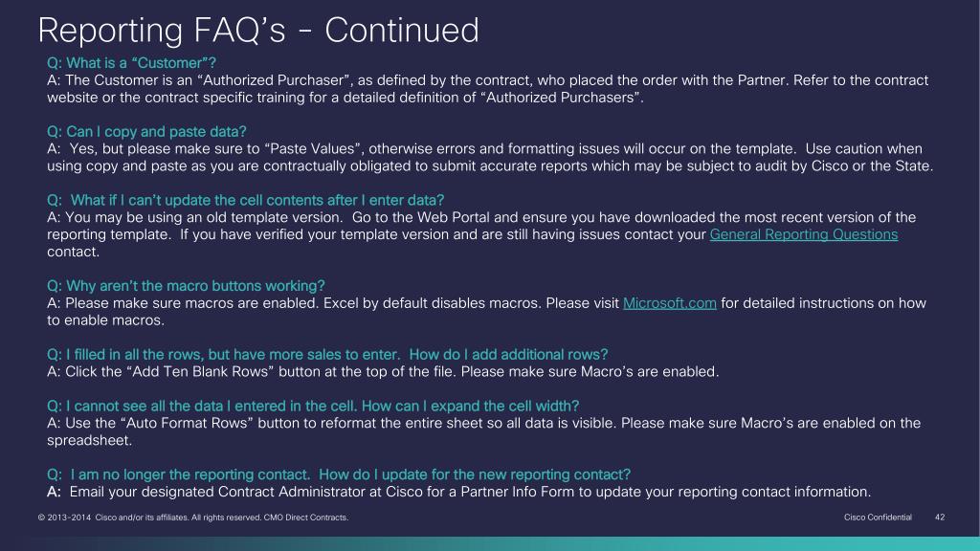Select the question What is a "Customer"?
This screenshot has width=980, height=551.
pyautogui.click(x=131, y=63)
